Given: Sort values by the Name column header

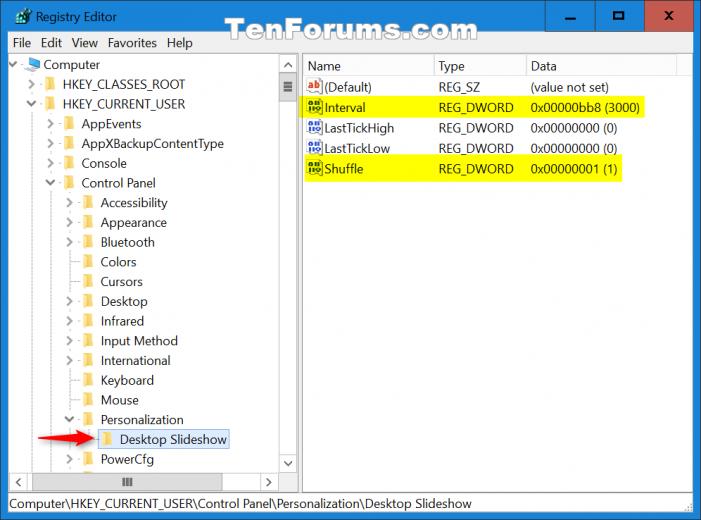Looking at the screenshot, I should point(369,66).
